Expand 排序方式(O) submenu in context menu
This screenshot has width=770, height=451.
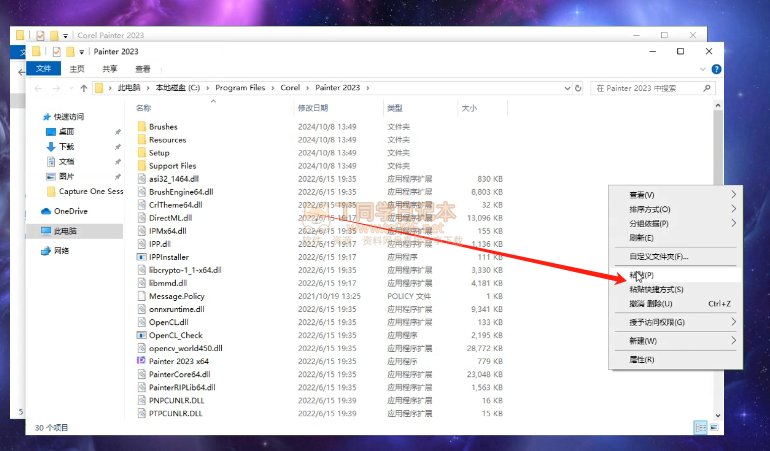coord(676,209)
